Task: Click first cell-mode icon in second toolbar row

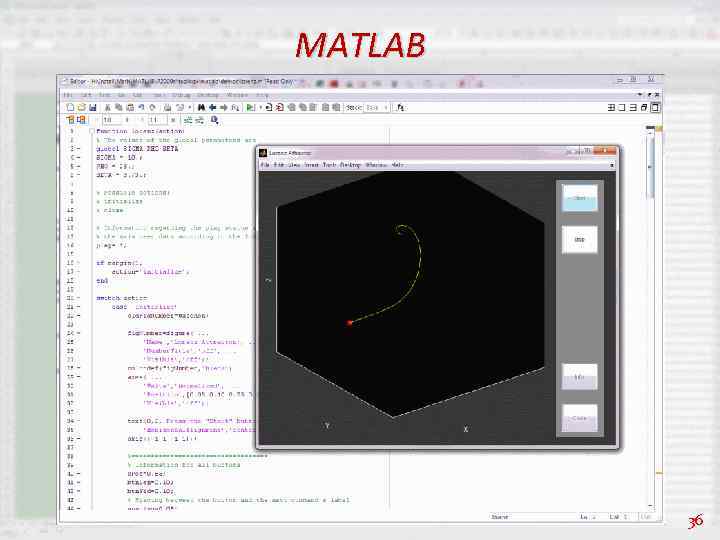Action: (70, 120)
